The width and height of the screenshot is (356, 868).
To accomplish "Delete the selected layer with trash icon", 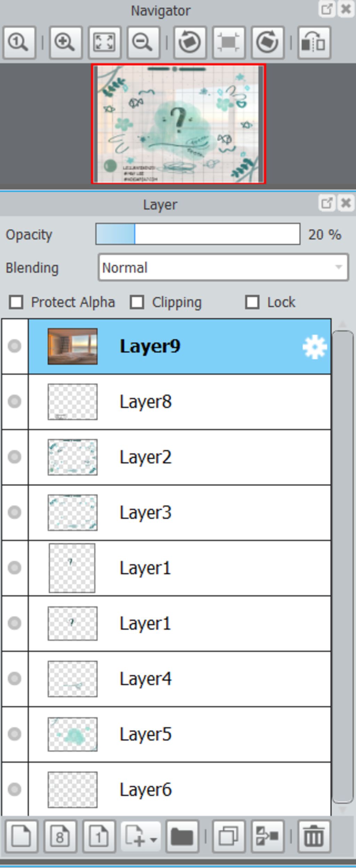I will (x=314, y=836).
